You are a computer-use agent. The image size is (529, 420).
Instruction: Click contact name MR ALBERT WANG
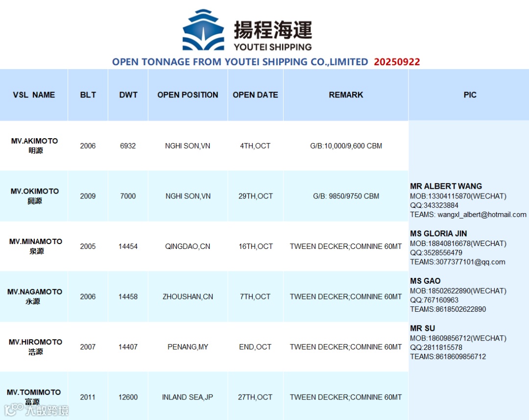[446, 186]
